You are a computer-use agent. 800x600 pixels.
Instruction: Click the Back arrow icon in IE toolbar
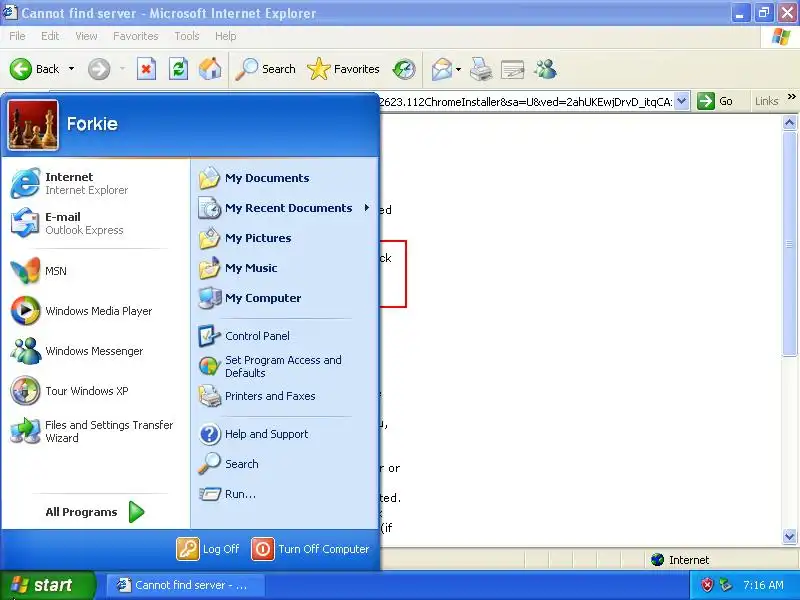(x=21, y=69)
